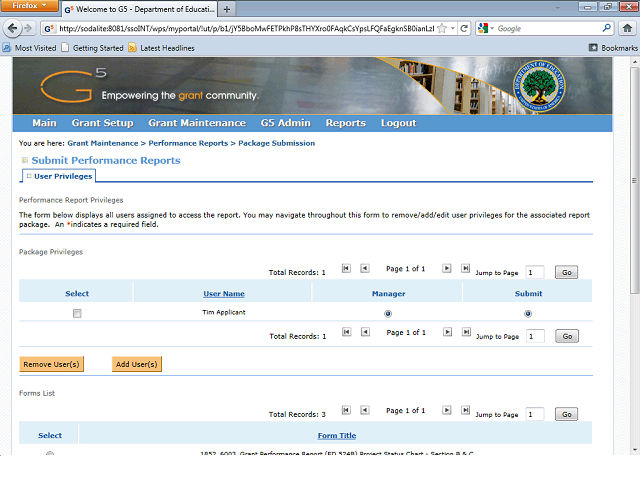Screen dimensions: 640x480
Task: Click the Tim Applicant user name cell
Action: 224,312
